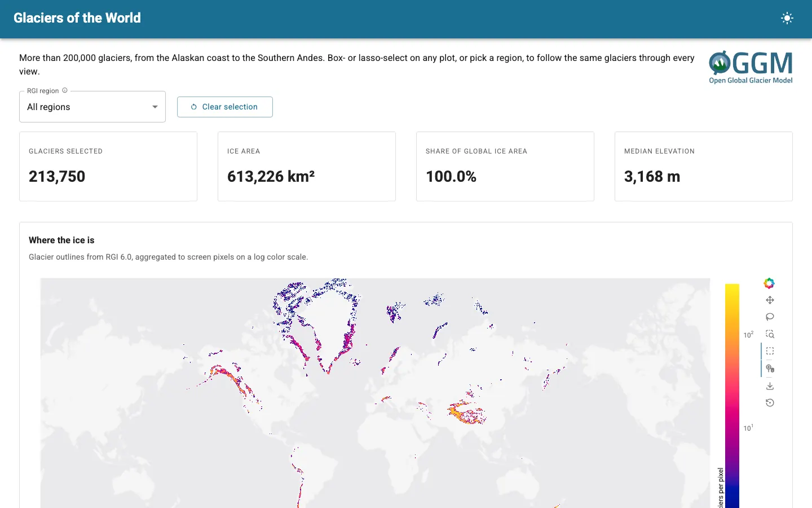
Task: Click the 3,168 m median elevation value
Action: (x=652, y=177)
